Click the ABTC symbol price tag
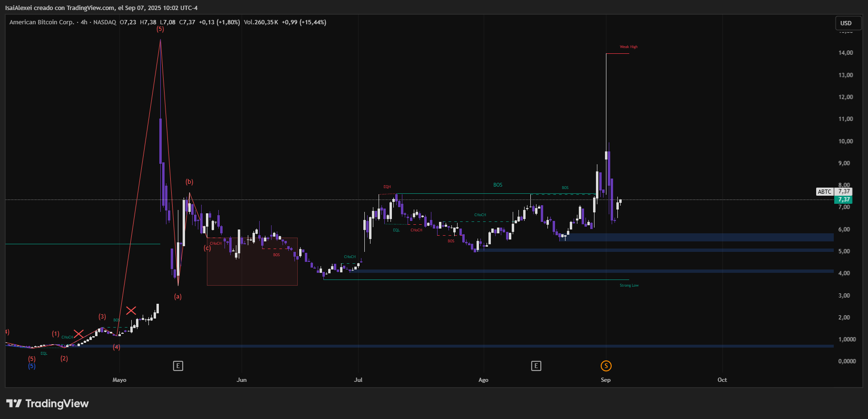This screenshot has width=868, height=419. point(825,192)
